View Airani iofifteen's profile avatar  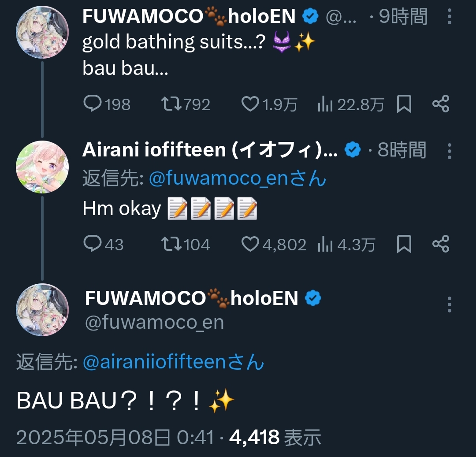(42, 167)
